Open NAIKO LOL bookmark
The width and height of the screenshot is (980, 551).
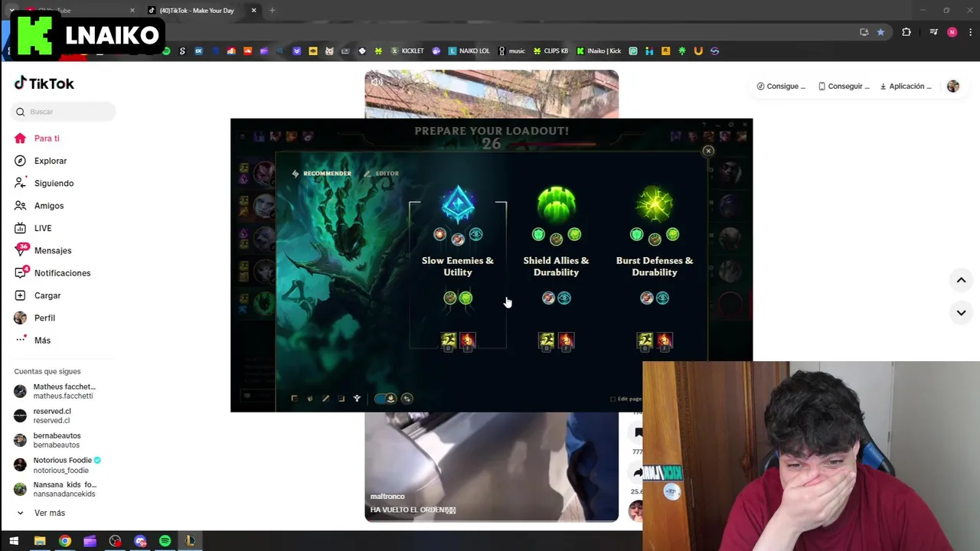(469, 51)
